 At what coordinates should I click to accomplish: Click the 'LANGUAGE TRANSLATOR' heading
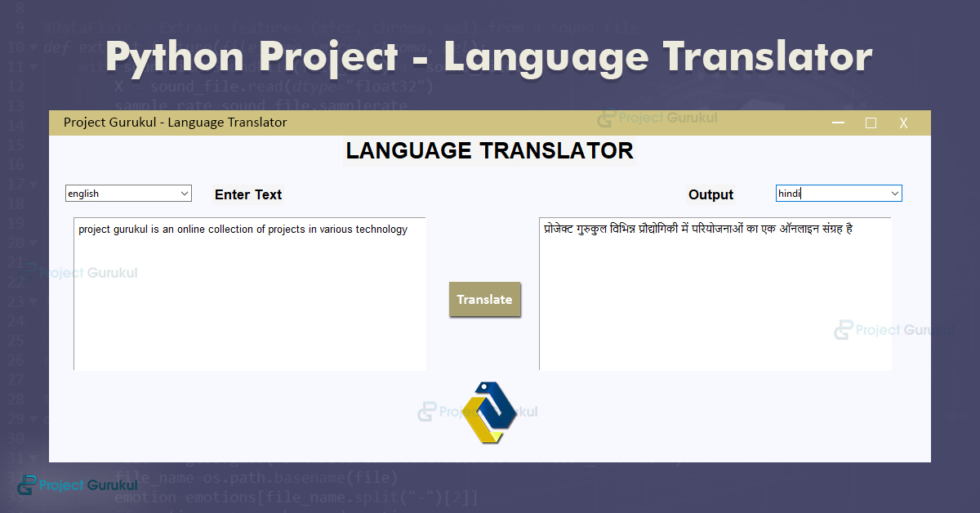tap(490, 150)
